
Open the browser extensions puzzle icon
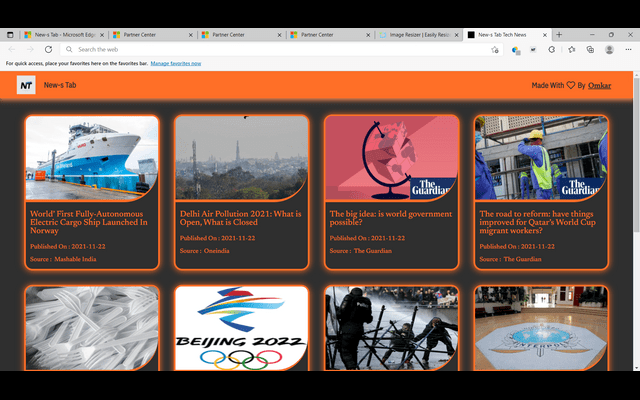point(552,49)
